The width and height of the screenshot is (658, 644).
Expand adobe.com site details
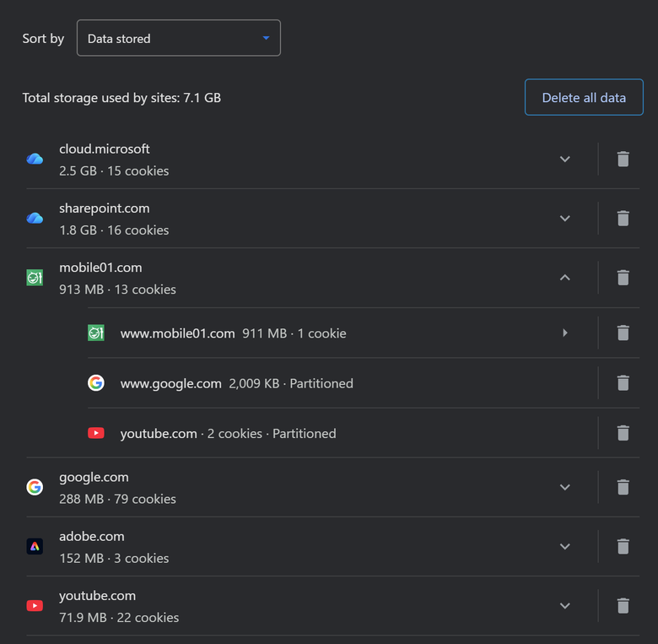[x=565, y=546]
